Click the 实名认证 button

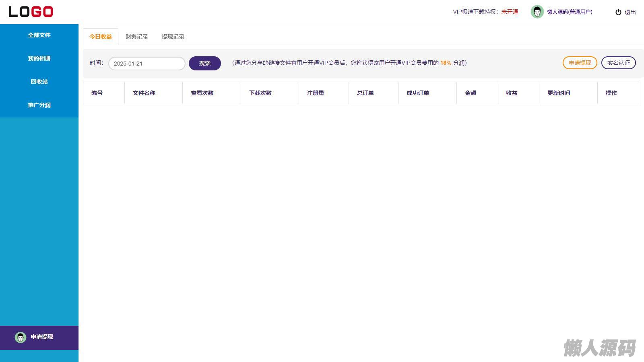[618, 63]
